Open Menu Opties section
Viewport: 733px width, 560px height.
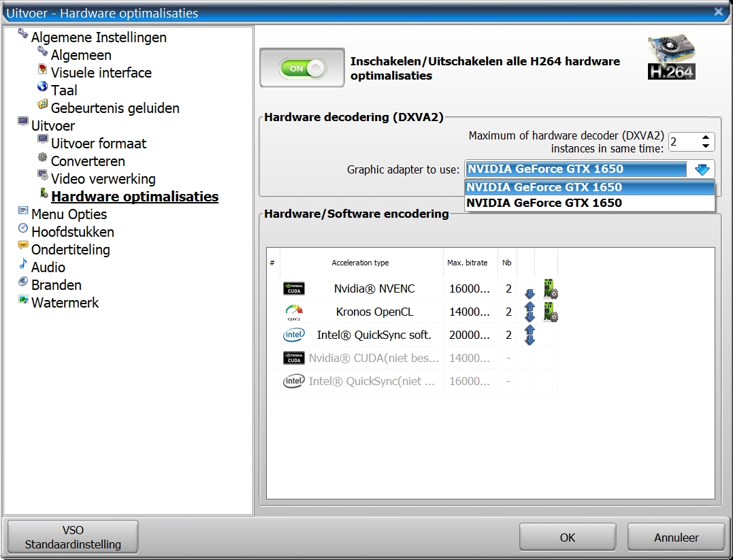69,214
